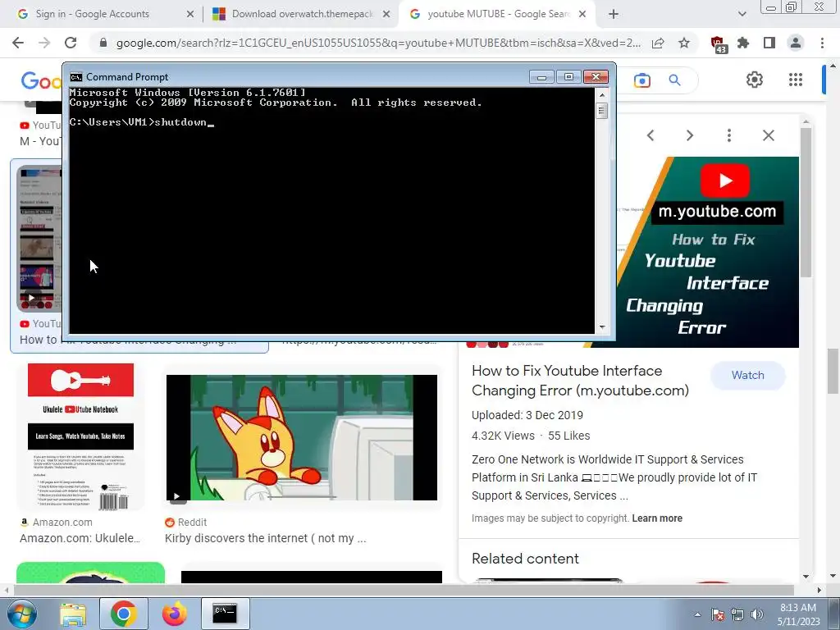
Task: Open the Chrome extensions puzzle icon
Action: 743,43
